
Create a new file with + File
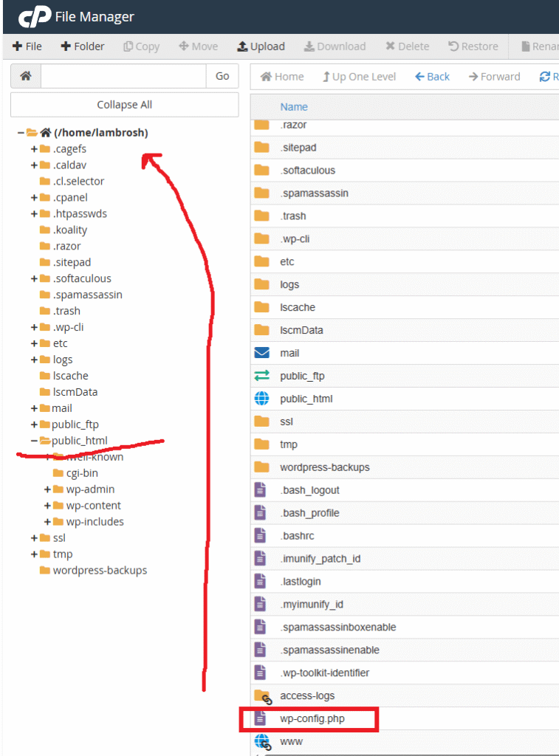[27, 46]
